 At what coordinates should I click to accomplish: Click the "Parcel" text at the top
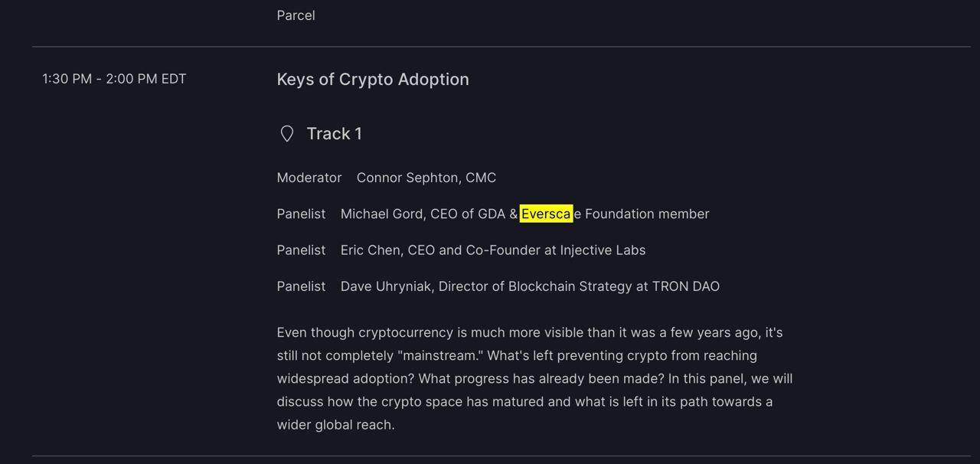[x=296, y=15]
